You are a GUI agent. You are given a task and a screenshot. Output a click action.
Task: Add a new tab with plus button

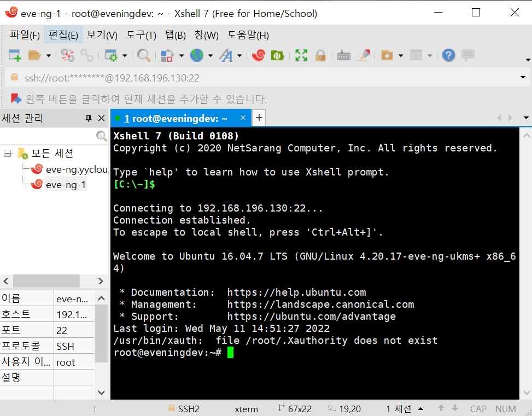pyautogui.click(x=259, y=118)
